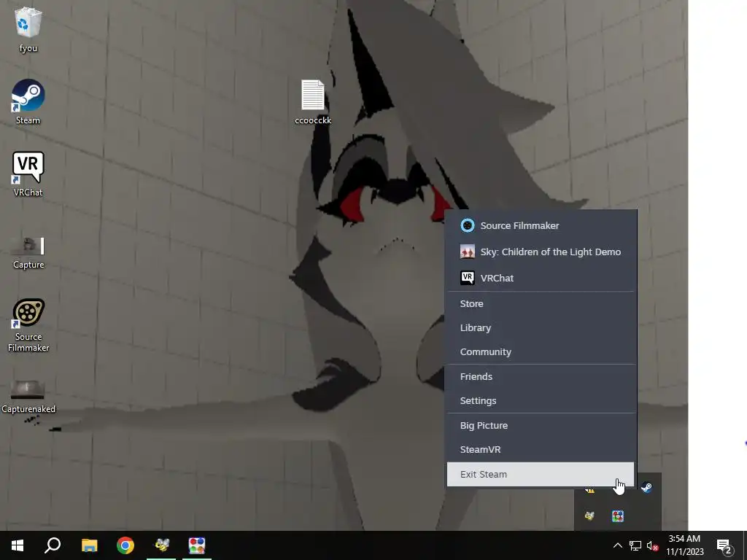Open the Recycle Bin named fyou

[x=28, y=29]
